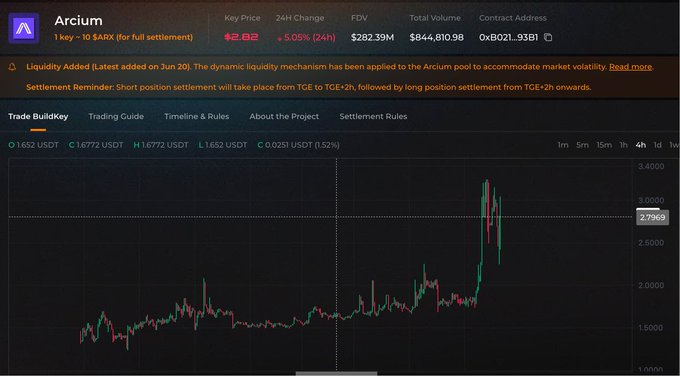Set chart interval to 5m

pyautogui.click(x=582, y=145)
